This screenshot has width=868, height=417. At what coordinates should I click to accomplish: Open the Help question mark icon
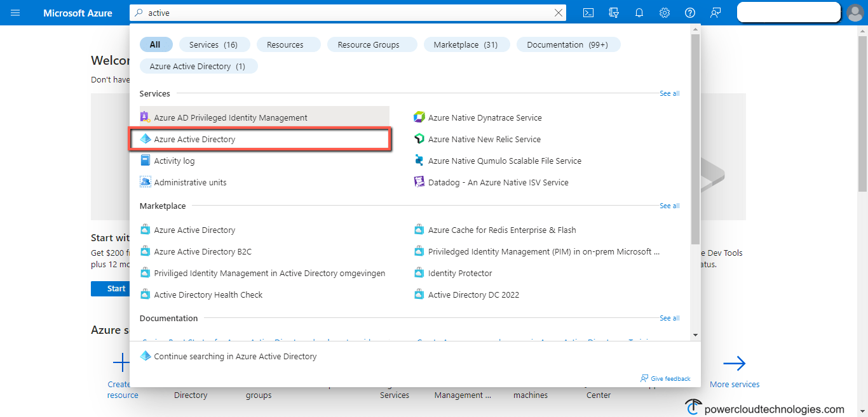coord(690,13)
